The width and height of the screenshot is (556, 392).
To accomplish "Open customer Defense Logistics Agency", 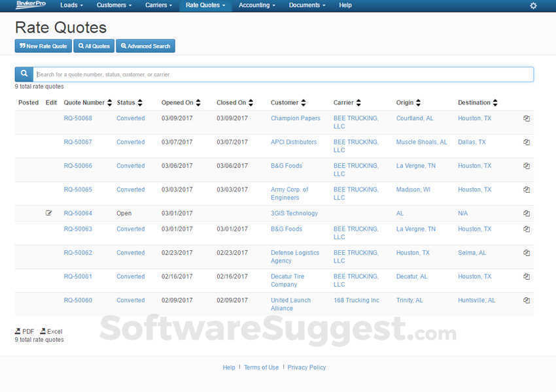I will pos(295,257).
